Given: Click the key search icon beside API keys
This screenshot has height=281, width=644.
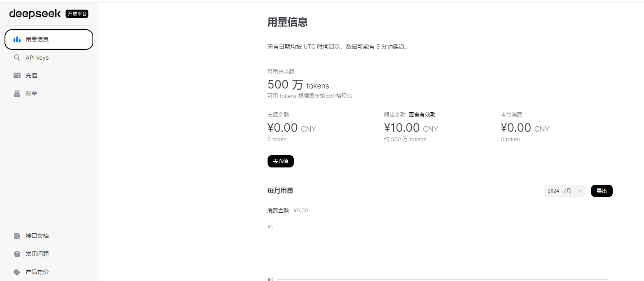Looking at the screenshot, I should click(17, 58).
